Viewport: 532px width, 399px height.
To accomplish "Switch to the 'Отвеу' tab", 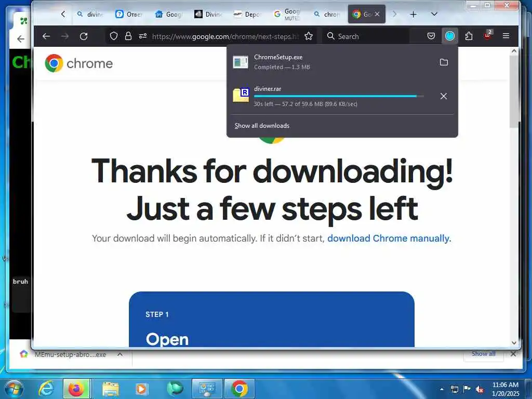I will [x=129, y=14].
